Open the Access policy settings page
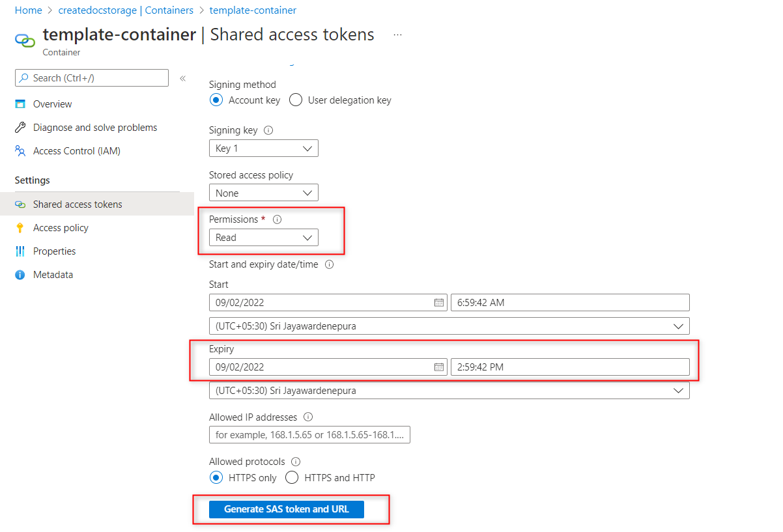This screenshot has height=532, width=783. (x=61, y=228)
